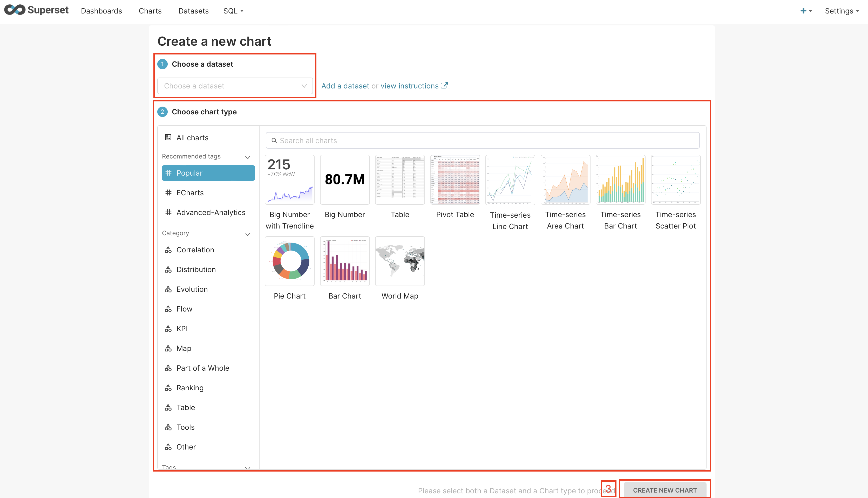Click the CREATE NEW CHART button
The height and width of the screenshot is (498, 868).
tap(665, 490)
